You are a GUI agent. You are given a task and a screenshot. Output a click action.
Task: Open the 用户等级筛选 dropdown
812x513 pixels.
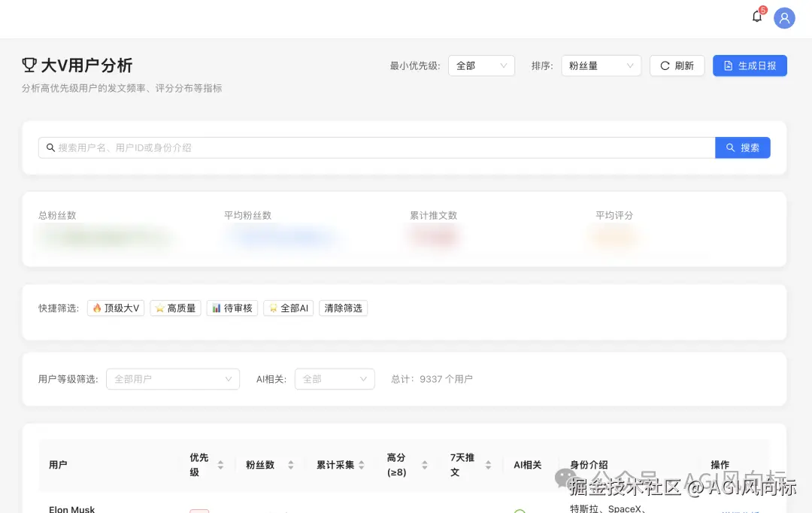tap(173, 379)
